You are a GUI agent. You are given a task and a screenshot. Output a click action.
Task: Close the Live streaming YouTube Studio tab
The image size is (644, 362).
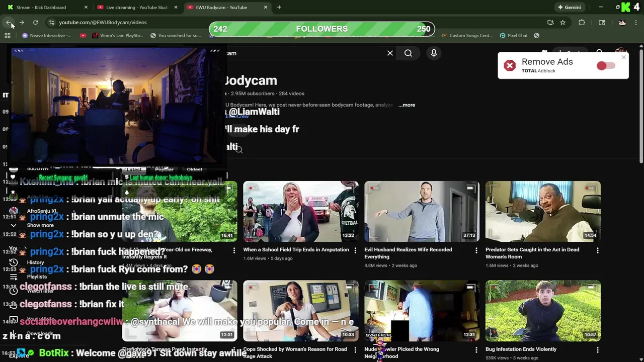[176, 7]
